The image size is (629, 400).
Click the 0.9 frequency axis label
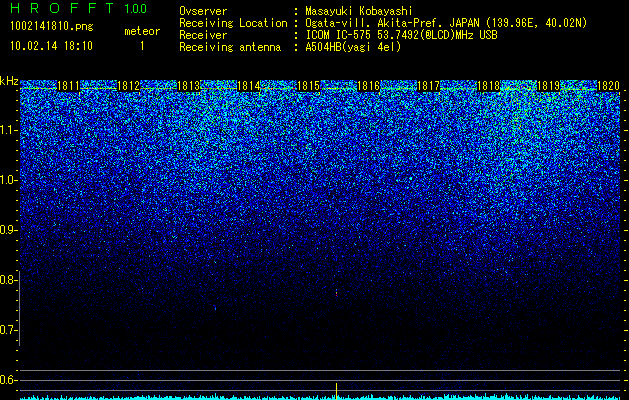point(7,230)
